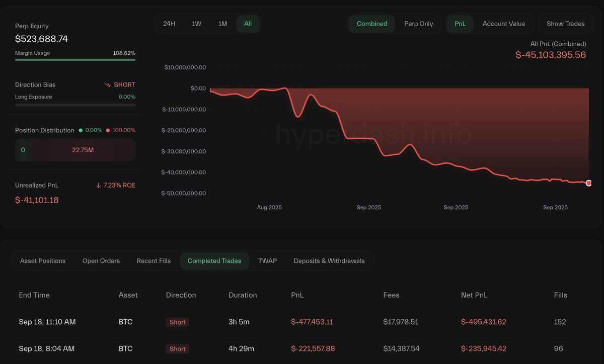Sort by Asset column header
This screenshot has height=364, width=604.
[128, 295]
